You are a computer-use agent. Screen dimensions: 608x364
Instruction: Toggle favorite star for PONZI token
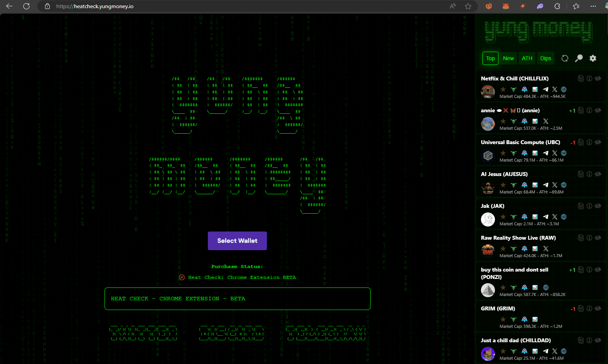pos(503,287)
